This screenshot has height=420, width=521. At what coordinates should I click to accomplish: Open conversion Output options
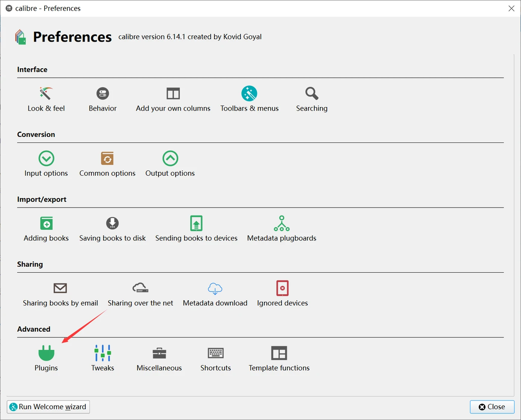[170, 164]
